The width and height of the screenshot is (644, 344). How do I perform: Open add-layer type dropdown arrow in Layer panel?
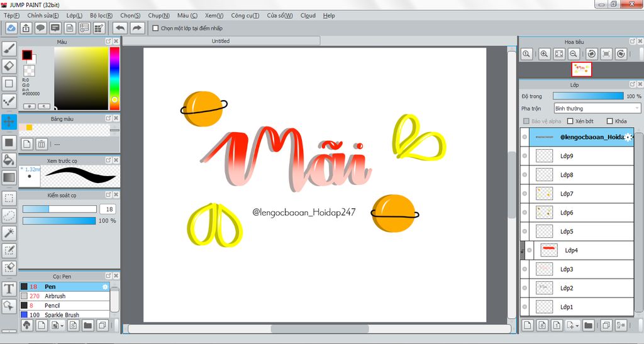click(x=578, y=326)
